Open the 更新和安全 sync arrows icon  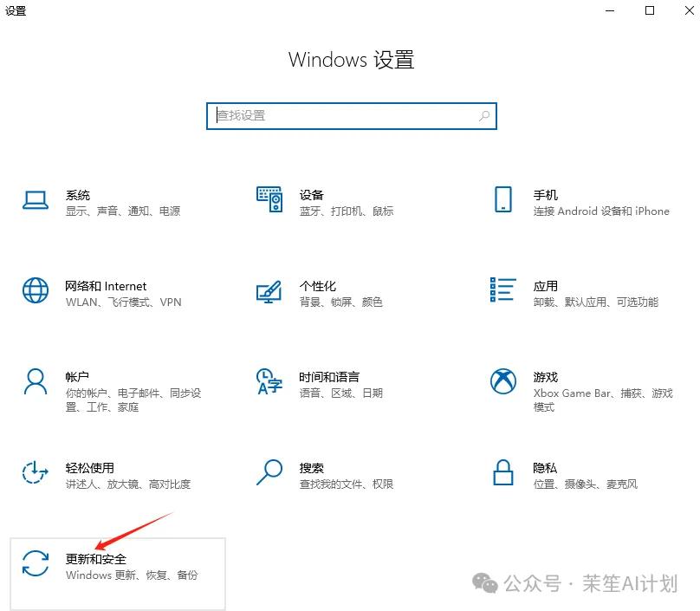tap(36, 563)
